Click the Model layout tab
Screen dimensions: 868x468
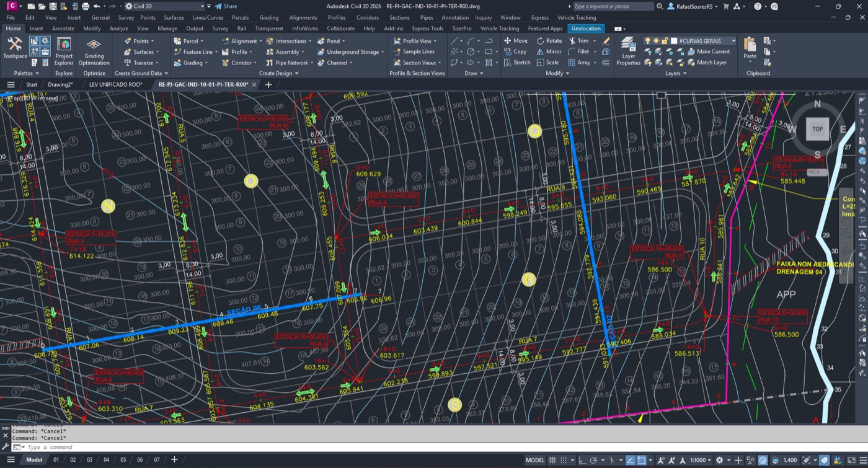[x=34, y=460]
